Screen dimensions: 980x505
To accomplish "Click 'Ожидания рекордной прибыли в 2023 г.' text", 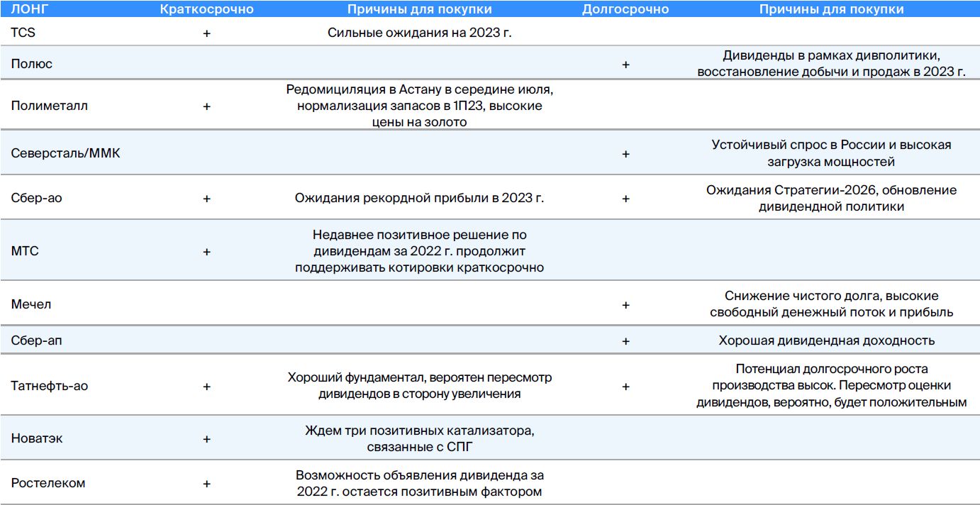I will pyautogui.click(x=419, y=198).
